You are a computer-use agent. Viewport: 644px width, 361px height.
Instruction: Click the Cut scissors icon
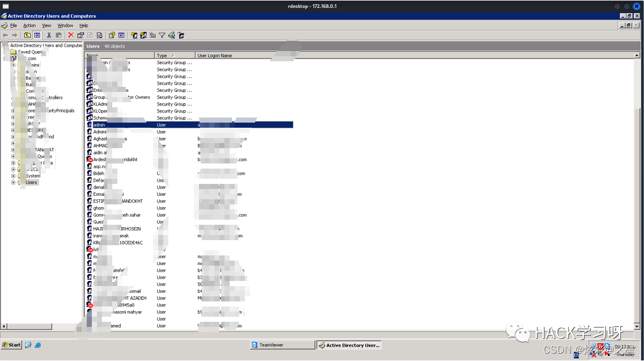tap(49, 35)
